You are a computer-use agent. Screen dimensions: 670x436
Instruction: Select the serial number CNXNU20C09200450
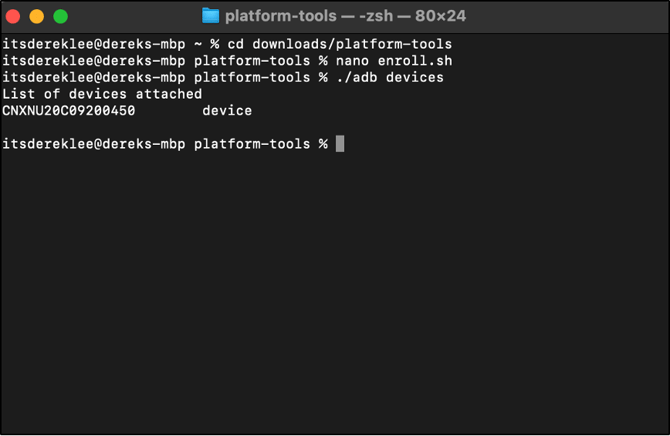(x=69, y=111)
